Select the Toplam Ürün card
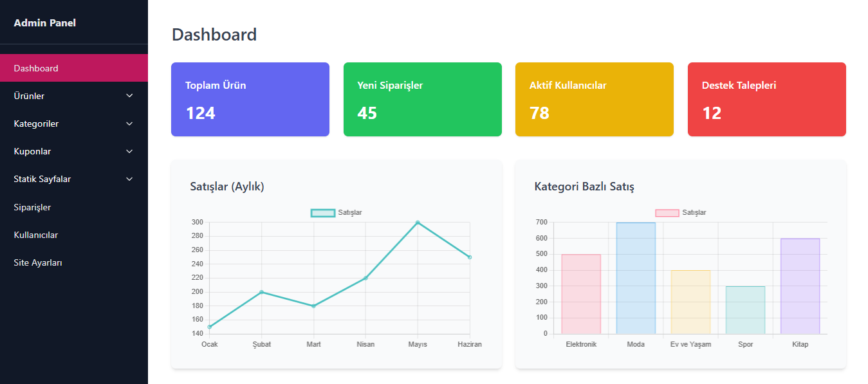868x384 pixels. (250, 99)
